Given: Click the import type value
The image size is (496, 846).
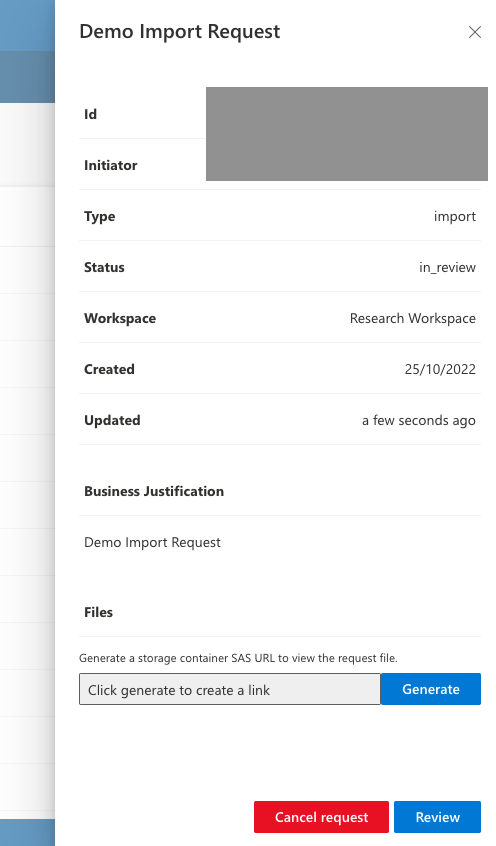Looking at the screenshot, I should (455, 217).
